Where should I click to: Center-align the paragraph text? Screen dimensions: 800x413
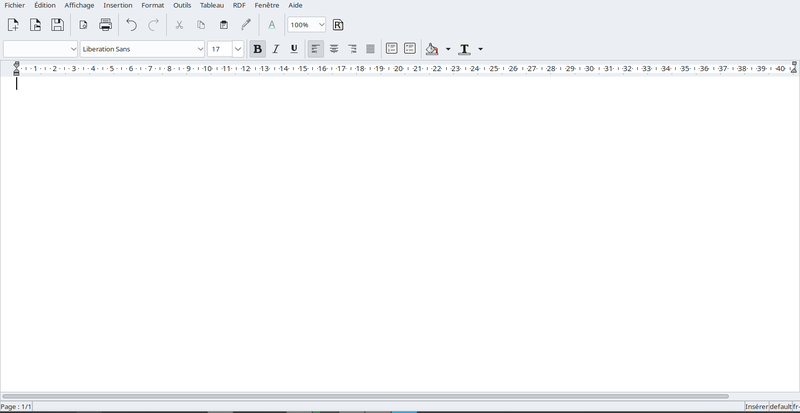coord(334,49)
